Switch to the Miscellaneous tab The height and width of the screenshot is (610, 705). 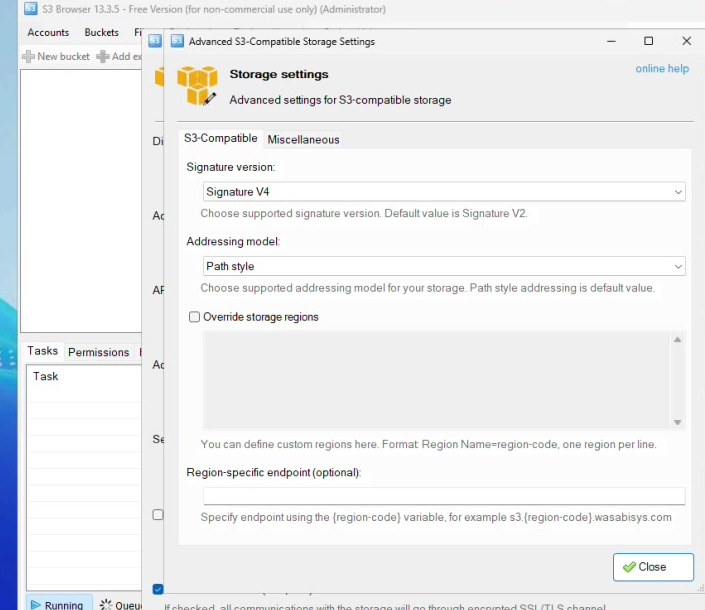click(x=303, y=139)
